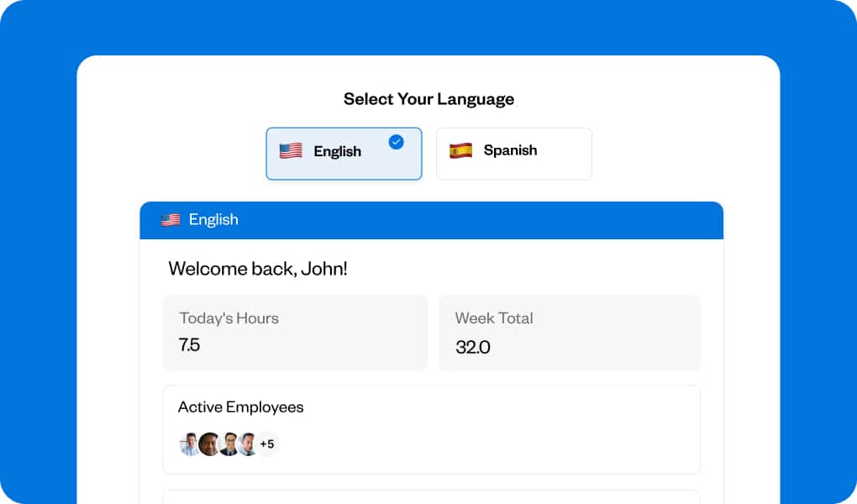The image size is (857, 504).
Task: Expand the Active Employees panel
Action: tap(431, 428)
